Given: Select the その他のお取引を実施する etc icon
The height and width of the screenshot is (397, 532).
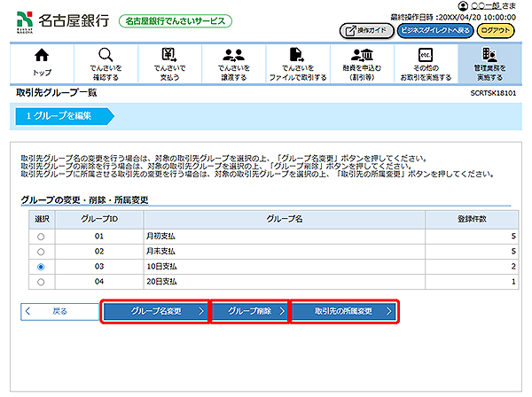Looking at the screenshot, I should (425, 57).
